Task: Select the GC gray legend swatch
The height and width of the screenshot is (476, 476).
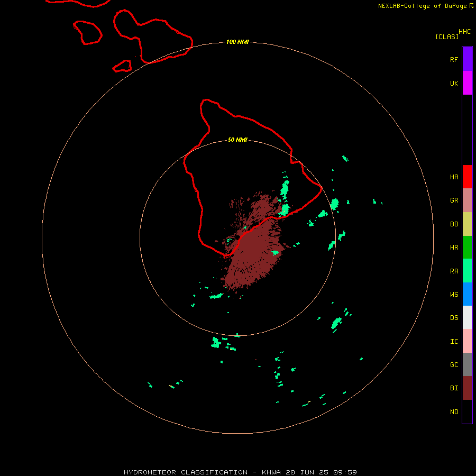Action: [467, 364]
